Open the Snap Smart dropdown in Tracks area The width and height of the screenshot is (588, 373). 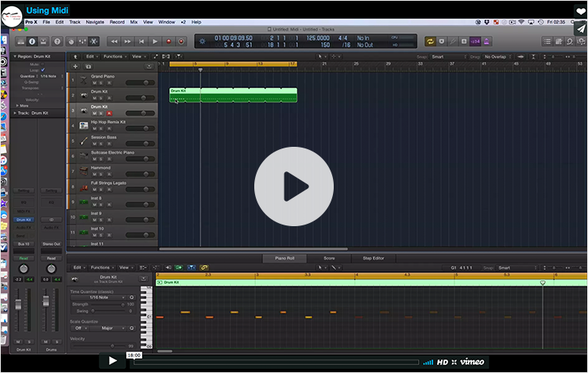coord(448,57)
